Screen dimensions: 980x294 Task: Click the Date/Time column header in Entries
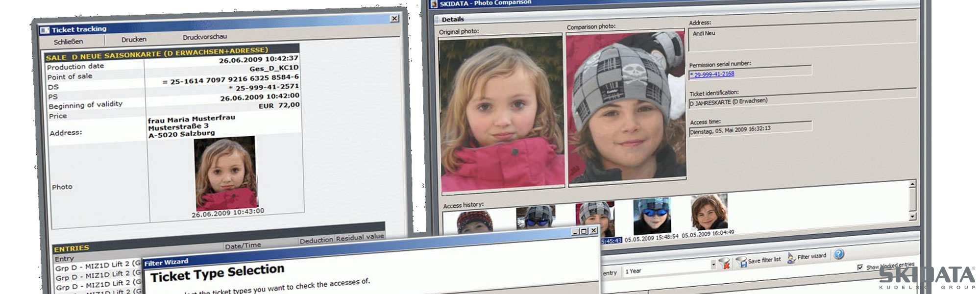pyautogui.click(x=243, y=245)
